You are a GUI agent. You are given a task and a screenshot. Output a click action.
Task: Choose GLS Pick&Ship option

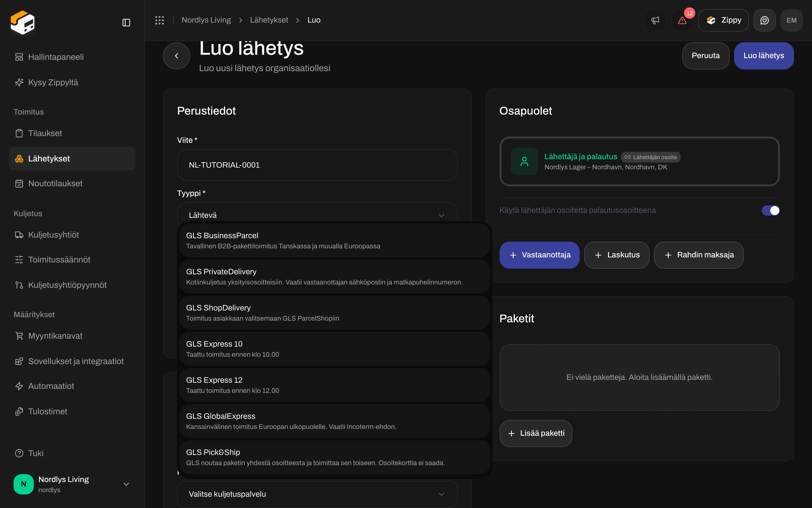coord(335,457)
